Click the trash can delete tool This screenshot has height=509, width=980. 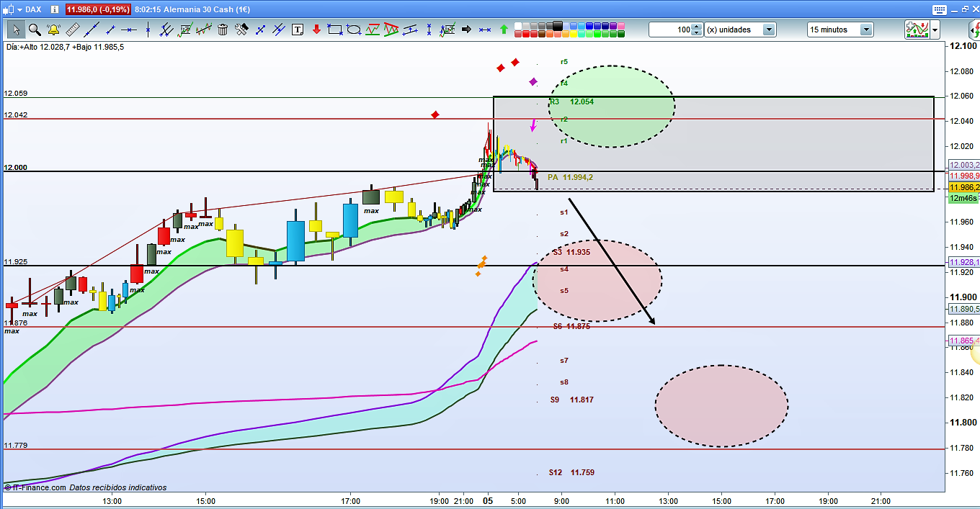click(223, 30)
